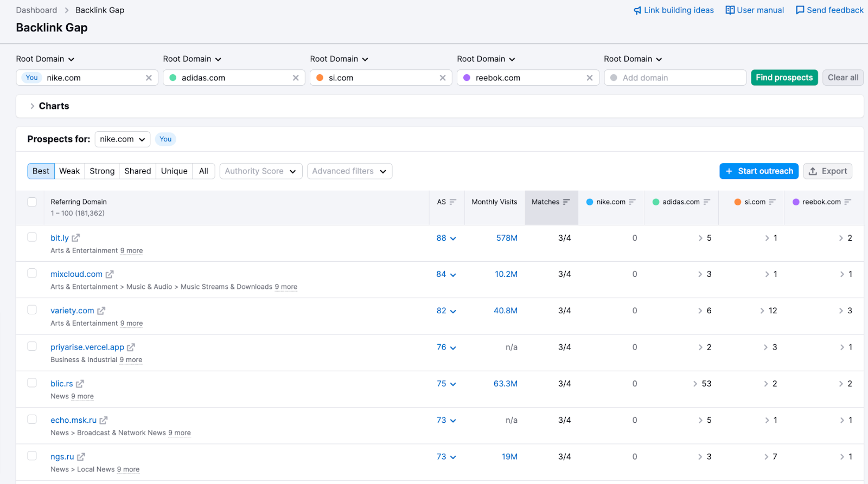This screenshot has width=868, height=484.
Task: Check the ngs.ru row checkbox
Action: 32,456
